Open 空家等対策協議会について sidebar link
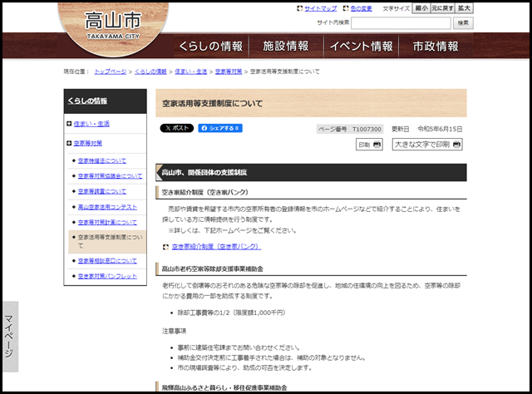Image resolution: width=532 pixels, height=394 pixels. [x=110, y=176]
